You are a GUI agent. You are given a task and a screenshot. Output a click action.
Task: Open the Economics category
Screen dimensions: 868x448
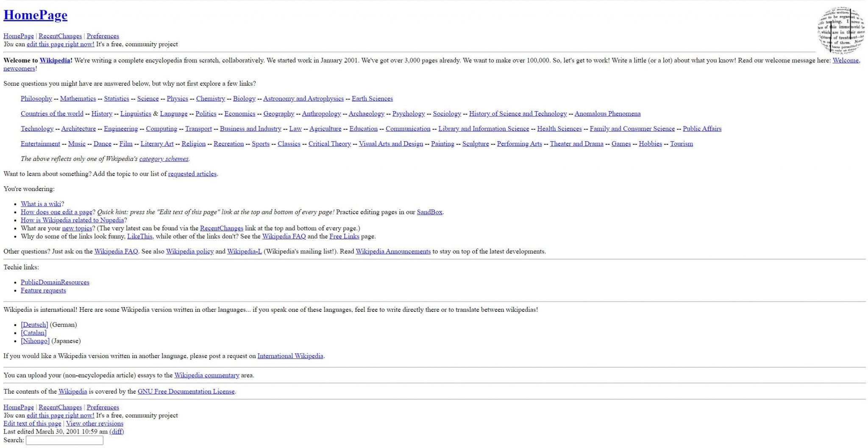click(x=240, y=114)
